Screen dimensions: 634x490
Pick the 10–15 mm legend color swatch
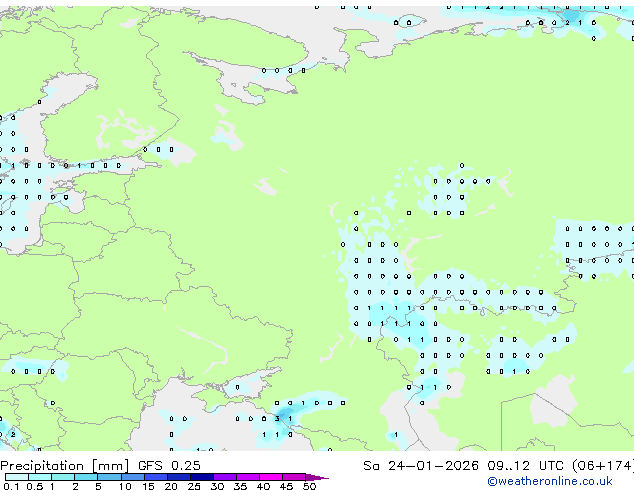point(132,477)
